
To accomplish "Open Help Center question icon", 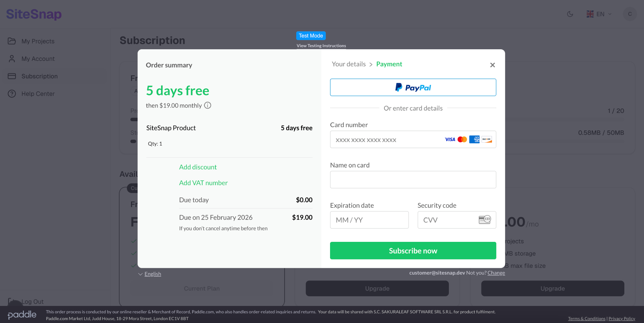I will coord(12,94).
